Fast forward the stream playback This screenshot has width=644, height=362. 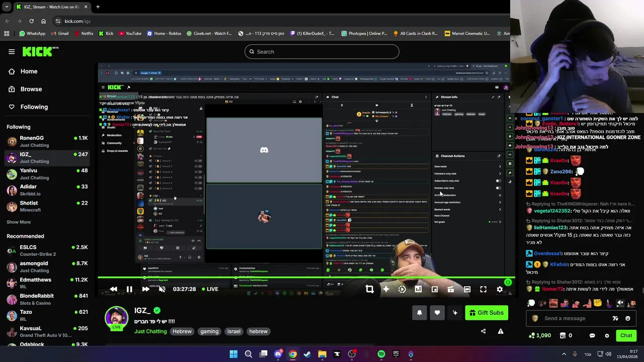coord(145,289)
